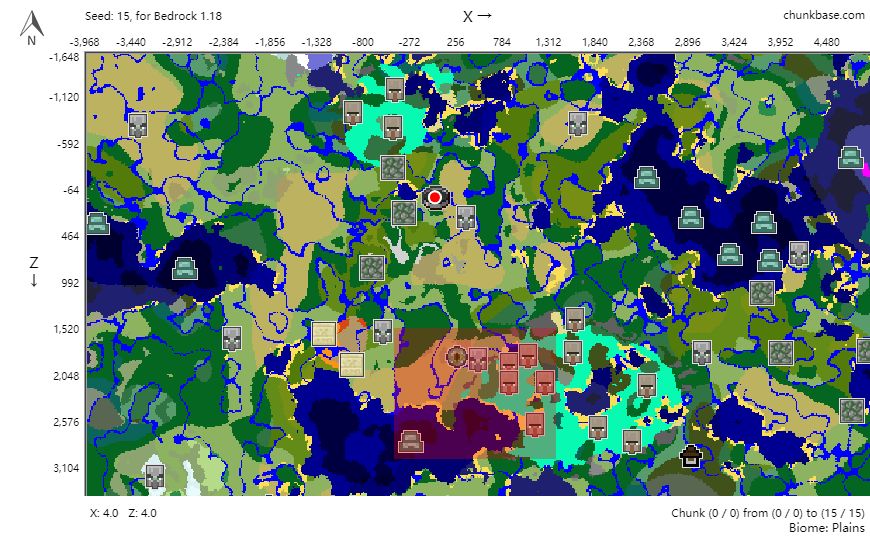Click the jungle temple above the desert-side pillager outpost
870x540 pixels.
pyautogui.click(x=372, y=268)
